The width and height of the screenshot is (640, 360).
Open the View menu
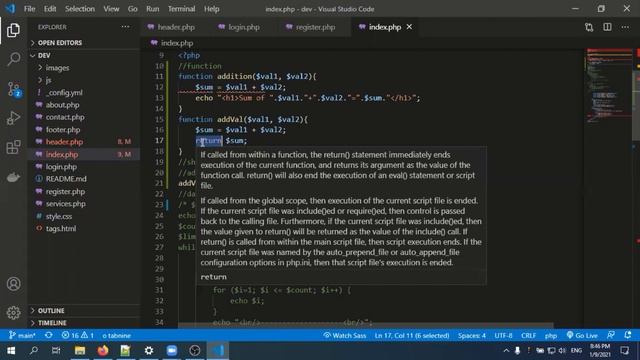pos(111,9)
